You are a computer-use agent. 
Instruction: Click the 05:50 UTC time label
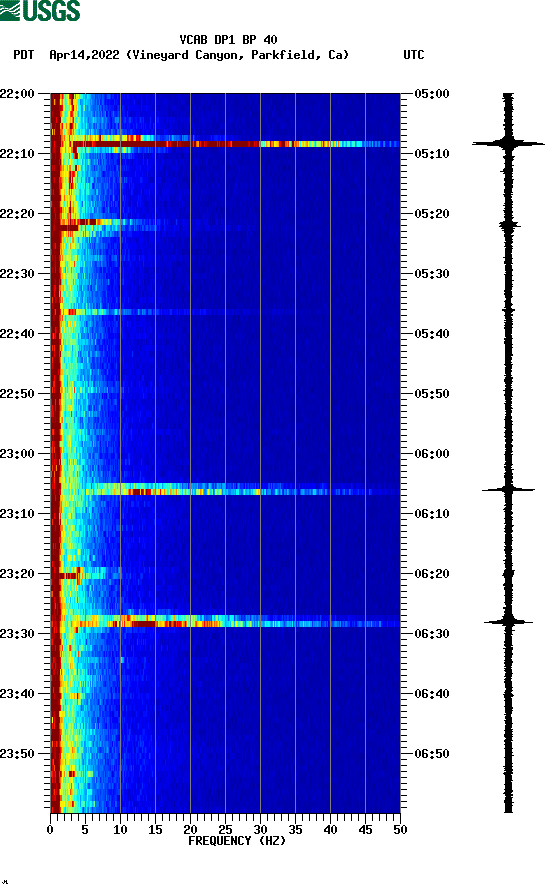(x=432, y=394)
